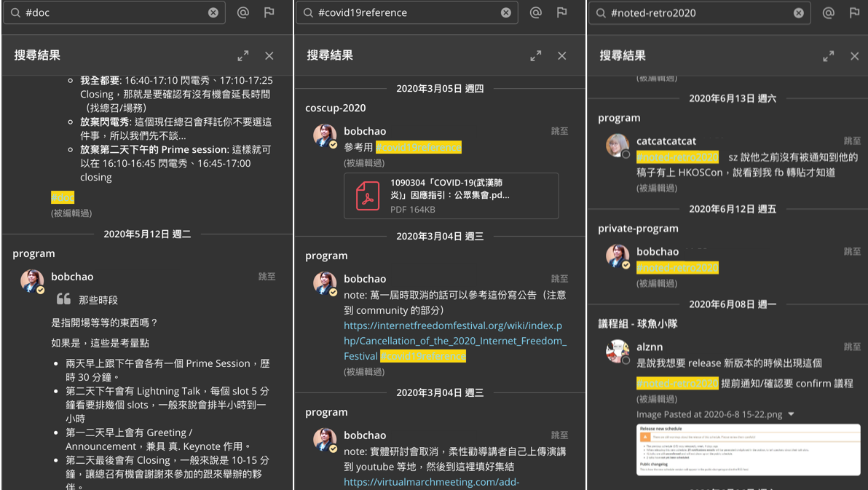Open the PDF file icon attachment
Image resolution: width=868 pixels, height=490 pixels.
click(368, 196)
